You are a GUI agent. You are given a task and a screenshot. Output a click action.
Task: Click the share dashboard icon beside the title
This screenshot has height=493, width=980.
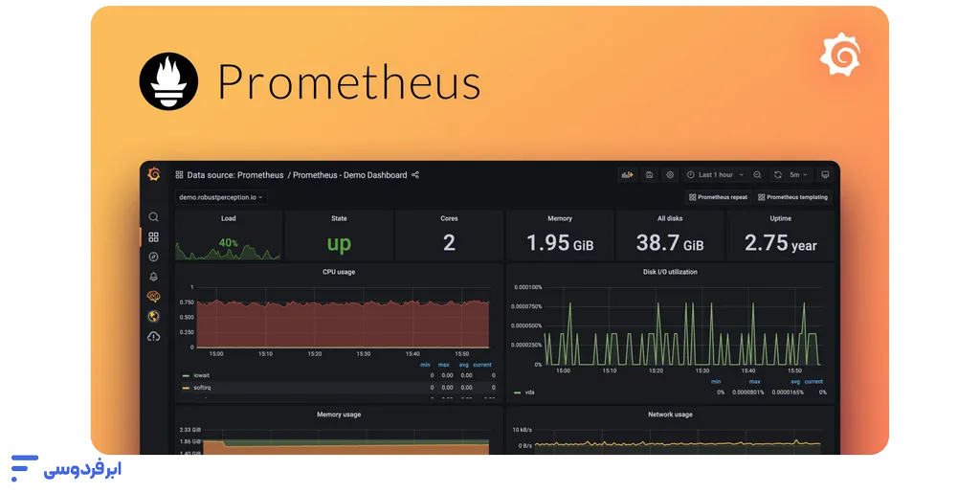(x=415, y=175)
